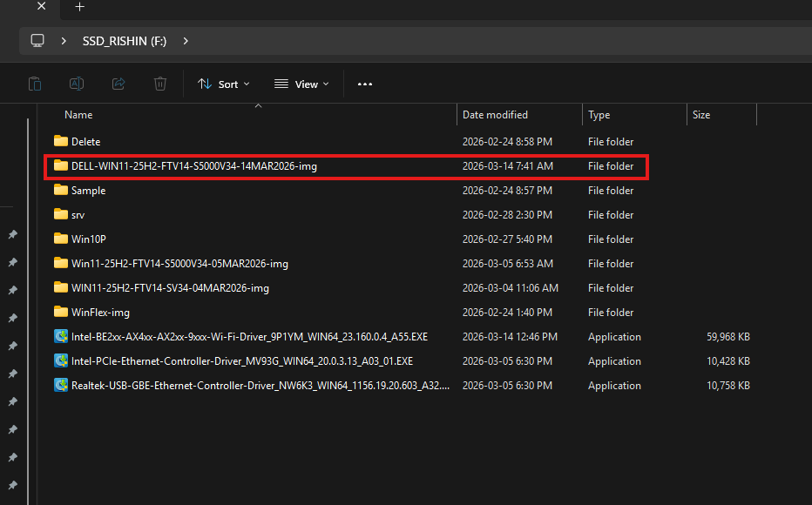Click SSD_RISHIN (F:) breadcrumb
The height and width of the screenshot is (505, 812).
(125, 41)
